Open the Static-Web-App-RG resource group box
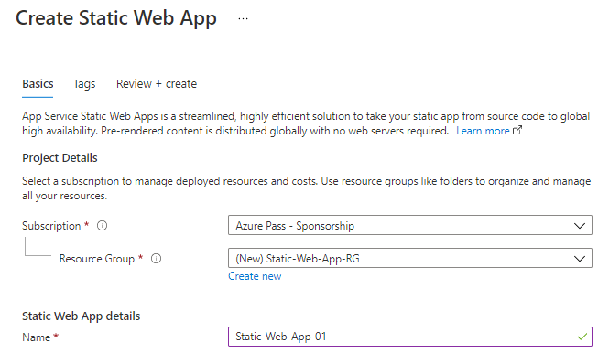 (x=410, y=259)
